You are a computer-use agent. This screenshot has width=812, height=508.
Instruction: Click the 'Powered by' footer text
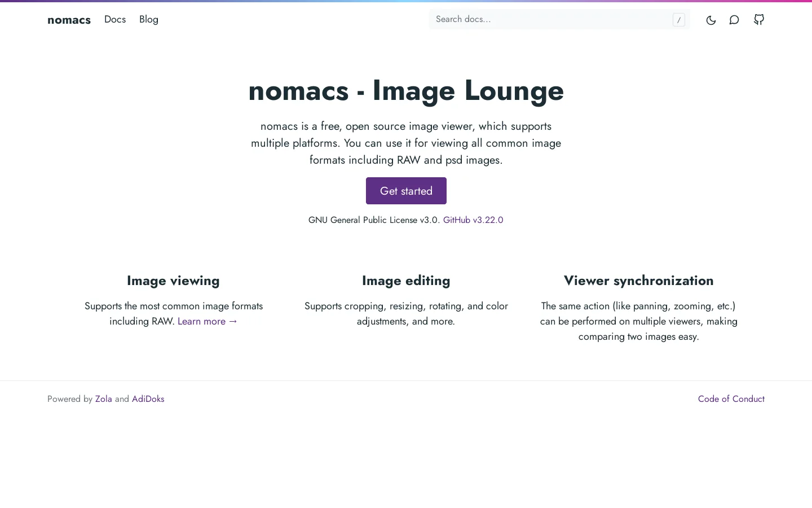pos(70,398)
